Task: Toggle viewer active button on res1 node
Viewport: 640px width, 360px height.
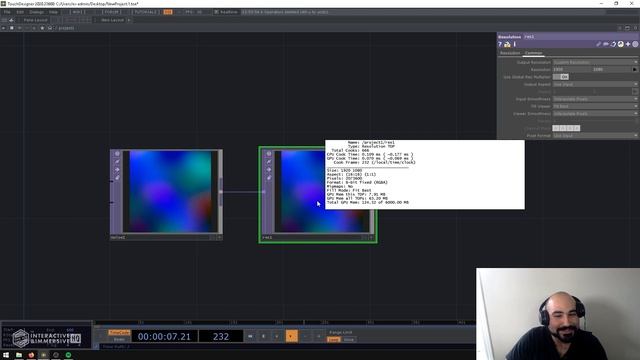Action: [x=371, y=237]
